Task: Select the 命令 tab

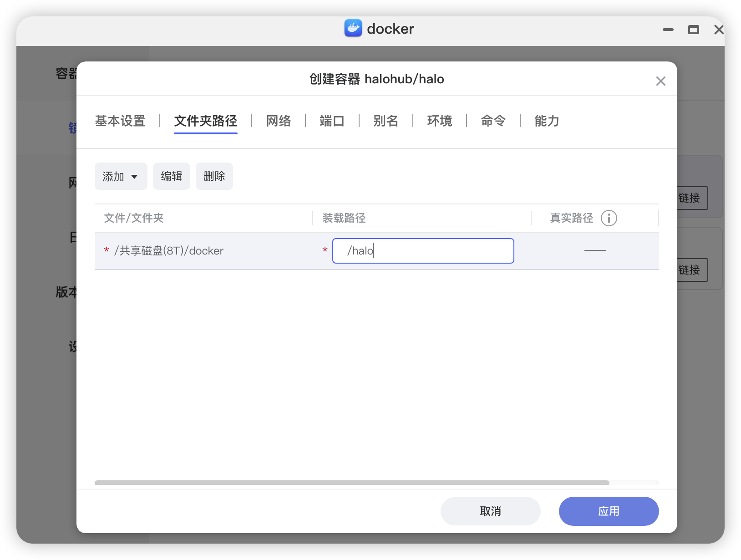Action: (x=493, y=121)
